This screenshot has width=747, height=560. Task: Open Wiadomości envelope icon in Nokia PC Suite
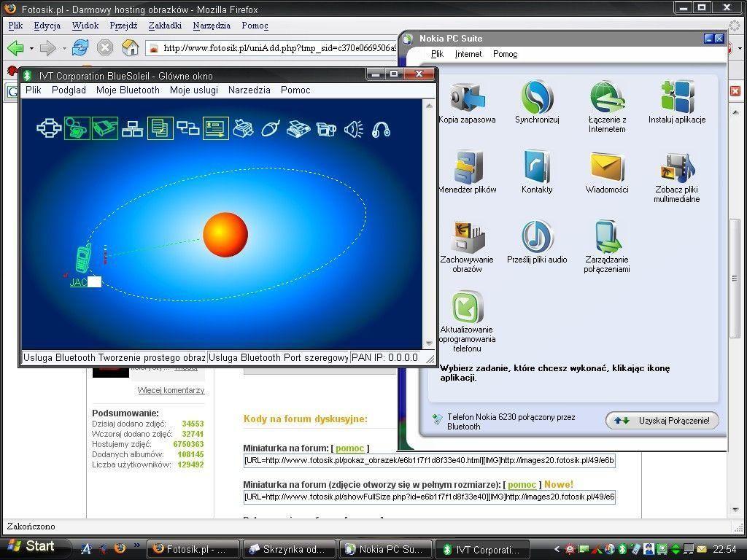pos(607,172)
